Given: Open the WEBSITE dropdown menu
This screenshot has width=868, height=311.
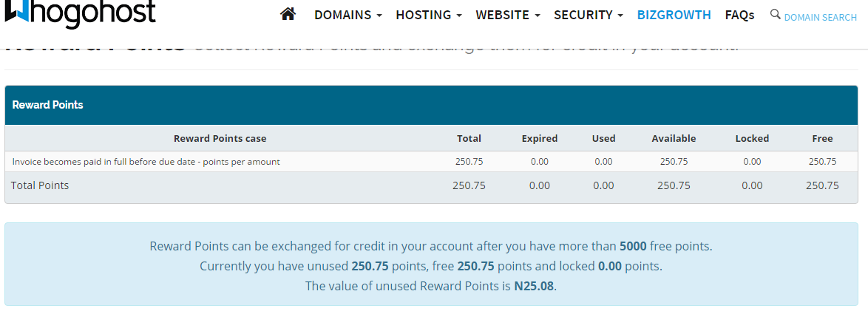Looking at the screenshot, I should pos(508,15).
